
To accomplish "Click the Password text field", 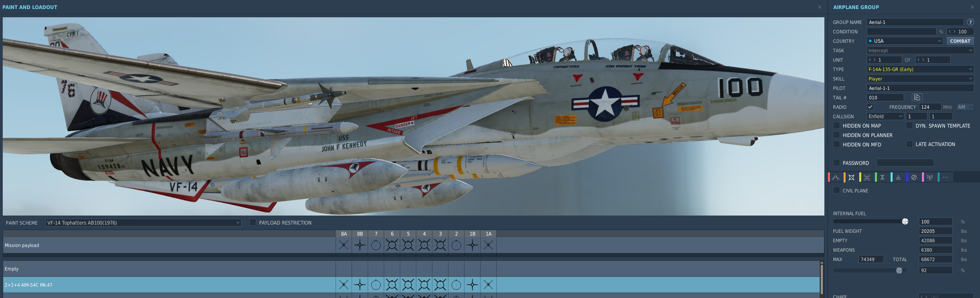I will pos(905,163).
